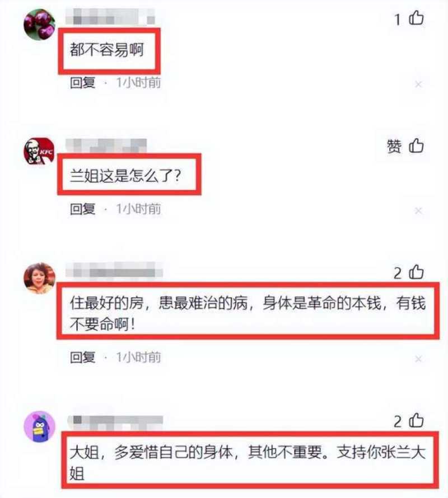
Task: Dismiss the '住最好的房' comment with X
Action: [418, 359]
